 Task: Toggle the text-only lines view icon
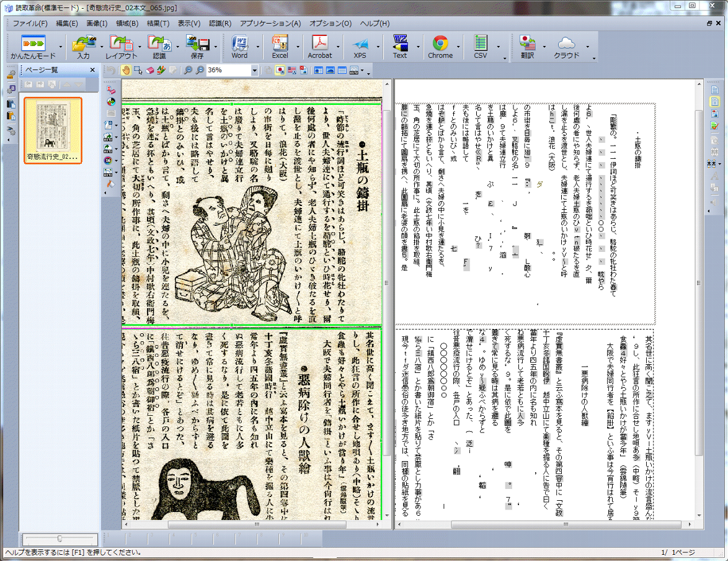point(342,70)
